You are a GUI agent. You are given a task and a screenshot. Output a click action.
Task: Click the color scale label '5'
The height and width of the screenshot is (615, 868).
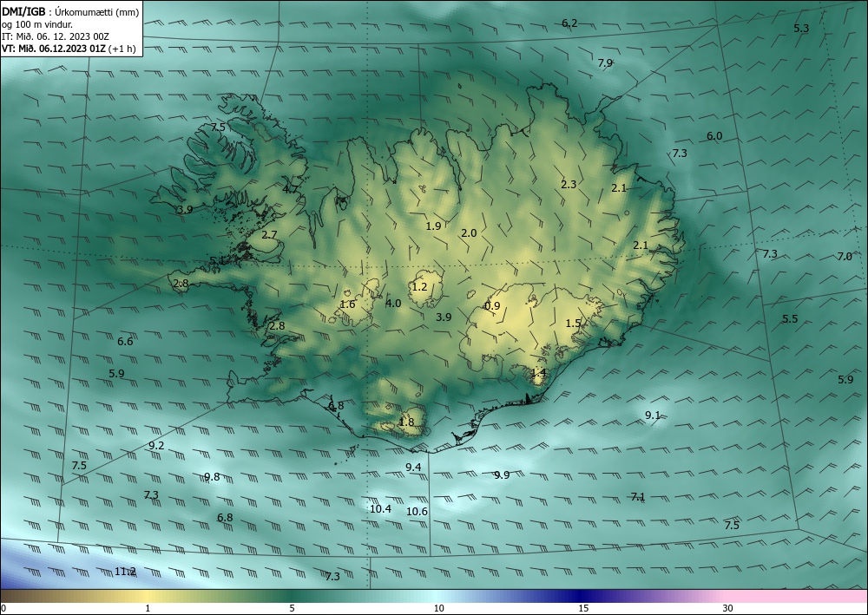click(x=292, y=608)
